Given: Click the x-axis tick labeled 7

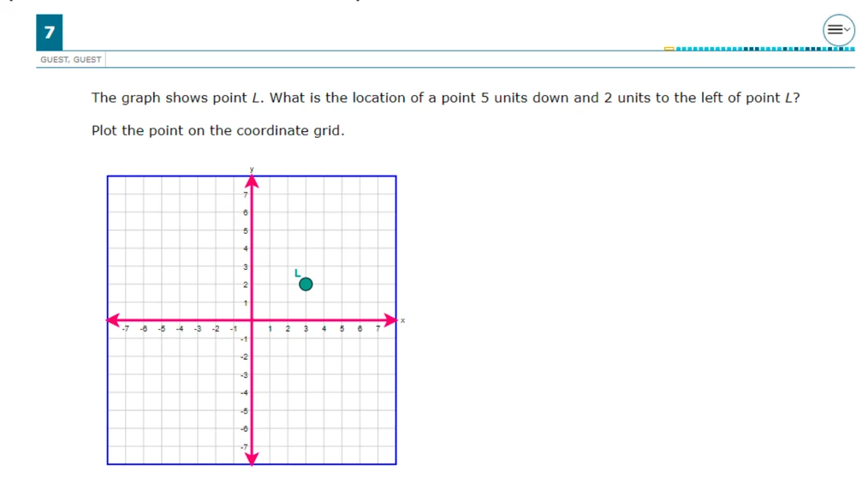Looking at the screenshot, I should coord(378,328).
